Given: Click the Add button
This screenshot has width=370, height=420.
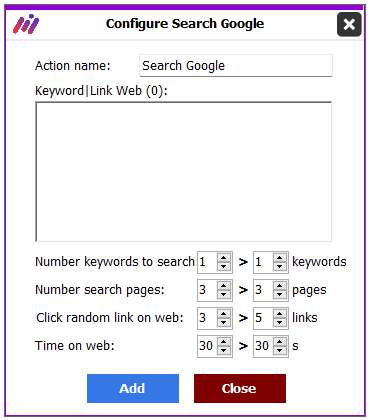Looking at the screenshot, I should (133, 388).
